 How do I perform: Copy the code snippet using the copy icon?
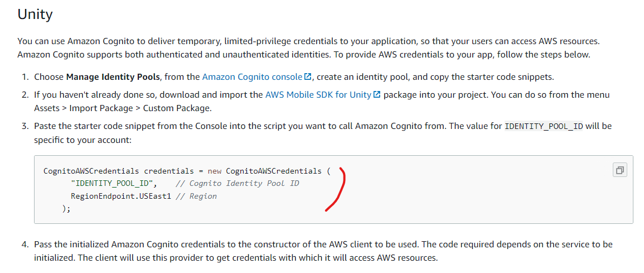click(619, 170)
